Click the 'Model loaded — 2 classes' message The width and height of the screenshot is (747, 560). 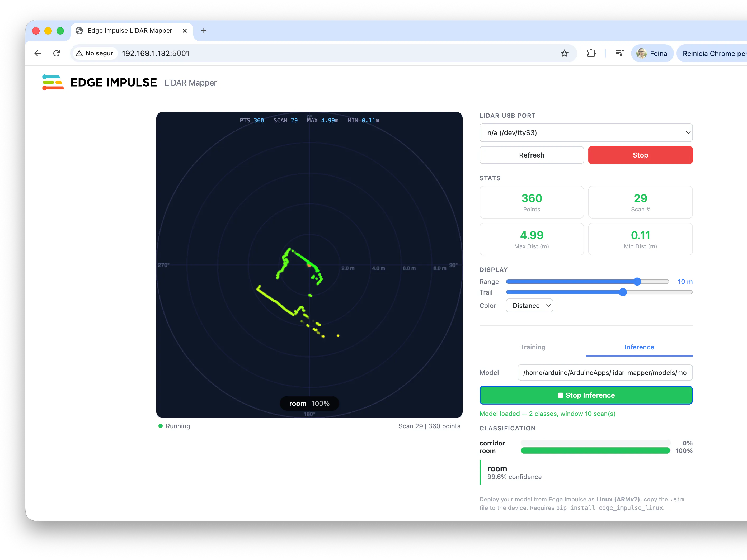547,414
